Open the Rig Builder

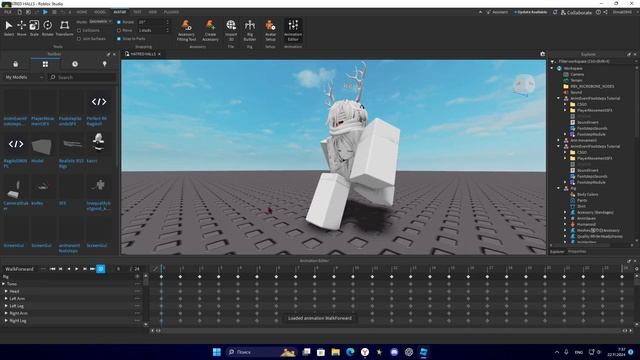[x=249, y=30]
